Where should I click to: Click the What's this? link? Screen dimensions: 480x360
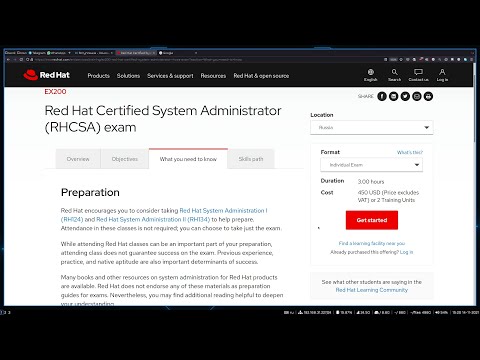click(x=410, y=152)
